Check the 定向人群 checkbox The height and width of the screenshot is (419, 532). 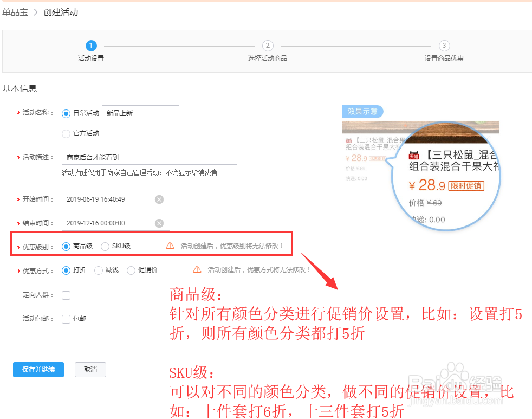coord(66,294)
